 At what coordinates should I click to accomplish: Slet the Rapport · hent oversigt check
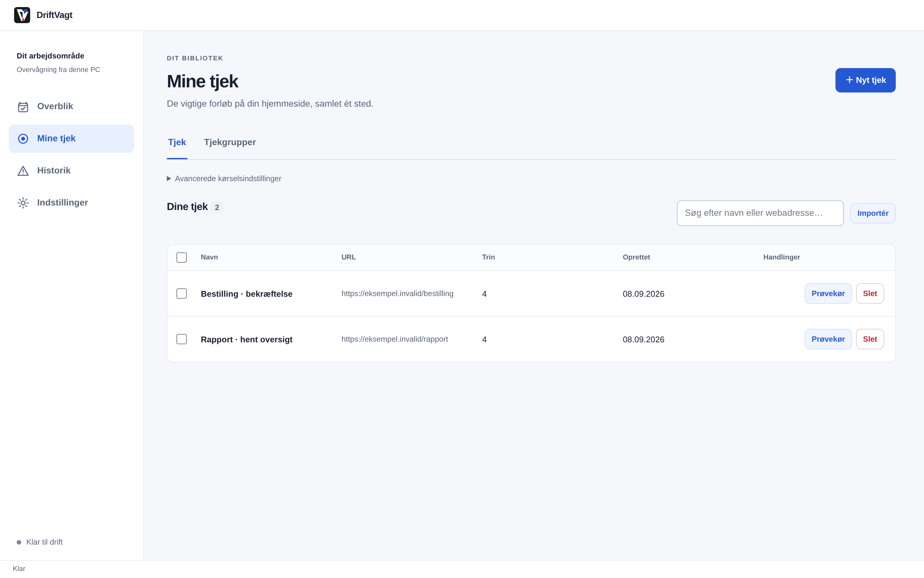[x=870, y=339]
